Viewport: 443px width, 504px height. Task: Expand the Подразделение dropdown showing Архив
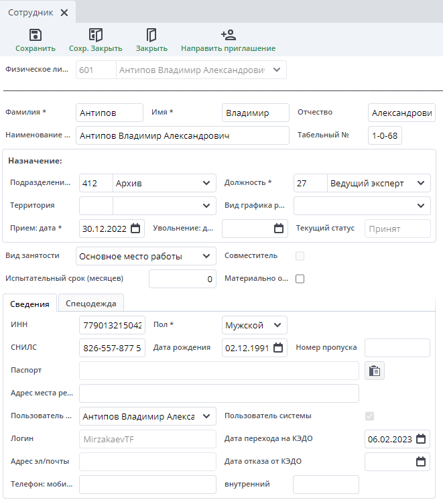tap(206, 183)
